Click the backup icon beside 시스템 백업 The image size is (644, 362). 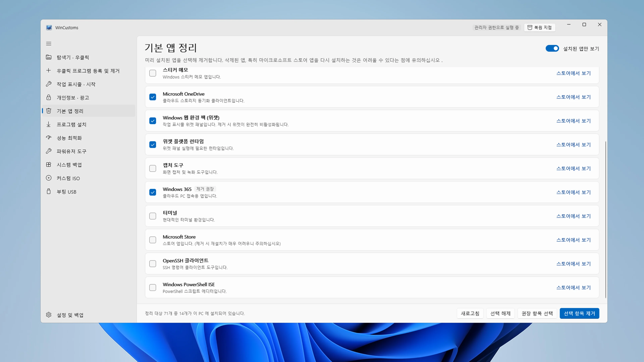(48, 164)
